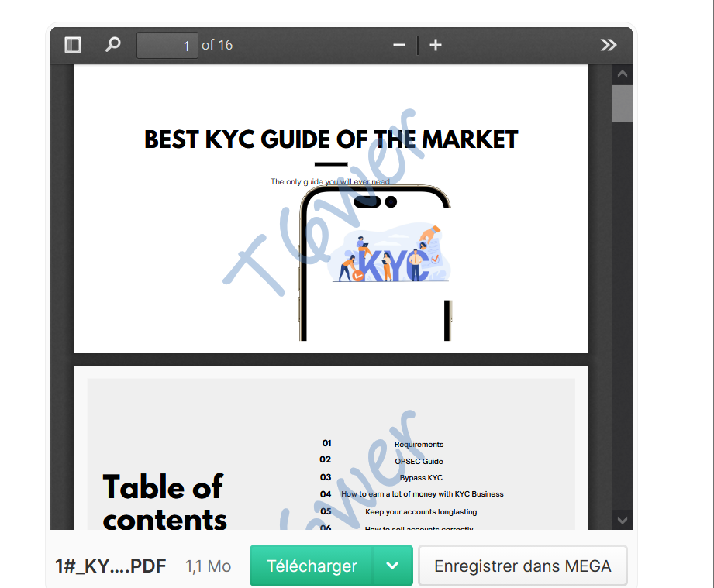This screenshot has width=714, height=588.
Task: Zoom in with the plus icon
Action: point(435,44)
